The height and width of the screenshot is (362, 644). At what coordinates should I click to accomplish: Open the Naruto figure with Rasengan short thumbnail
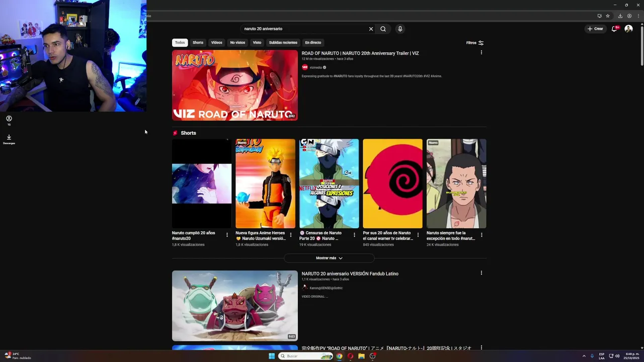[x=265, y=184]
